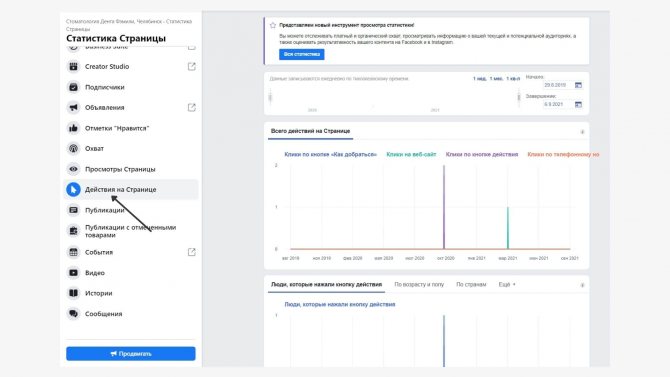Viewport: 670px width, 377px height.
Task: Select Всего действий на Странице tab
Action: pos(310,131)
